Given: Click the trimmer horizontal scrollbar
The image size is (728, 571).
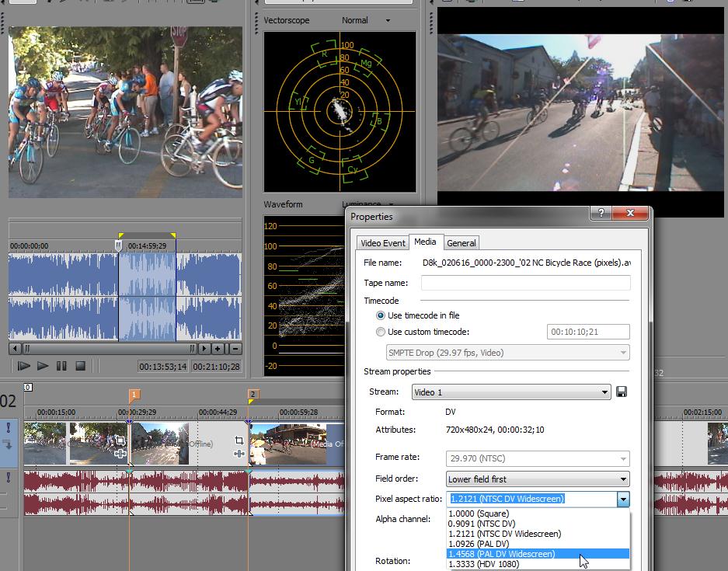Looking at the screenshot, I should (x=109, y=349).
